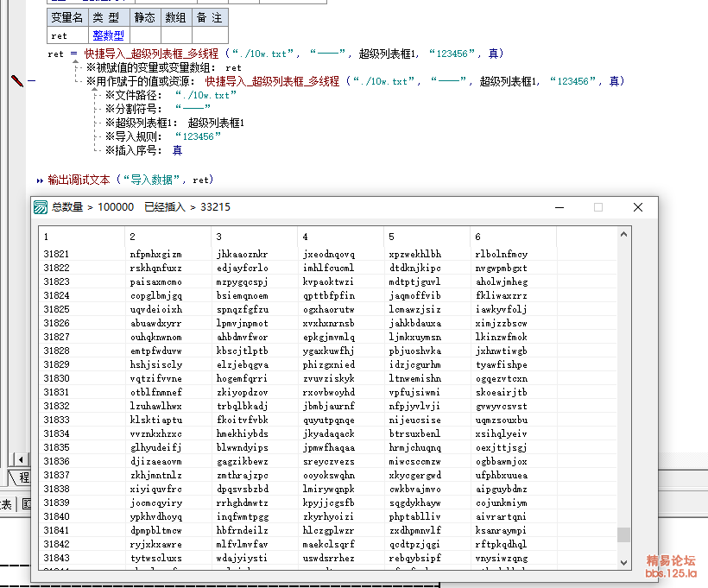Click cell jahkbdauxa in row 31826
The width and height of the screenshot is (708, 588).
[415, 323]
